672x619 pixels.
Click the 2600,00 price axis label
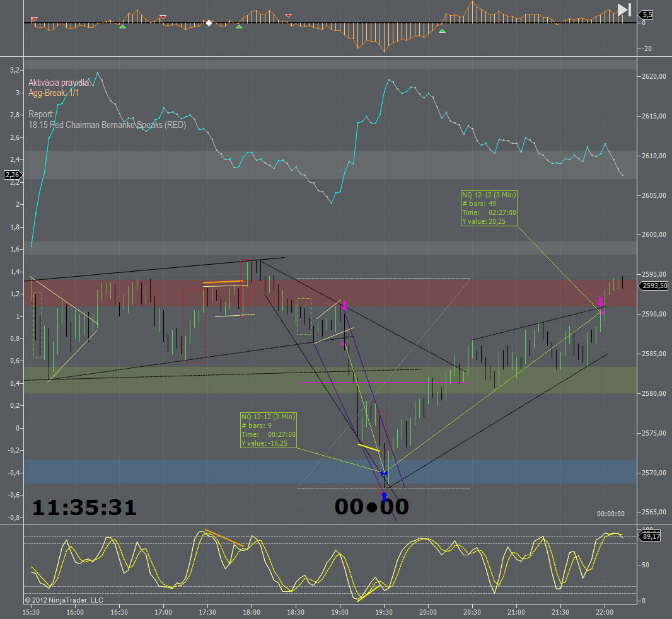click(x=654, y=234)
